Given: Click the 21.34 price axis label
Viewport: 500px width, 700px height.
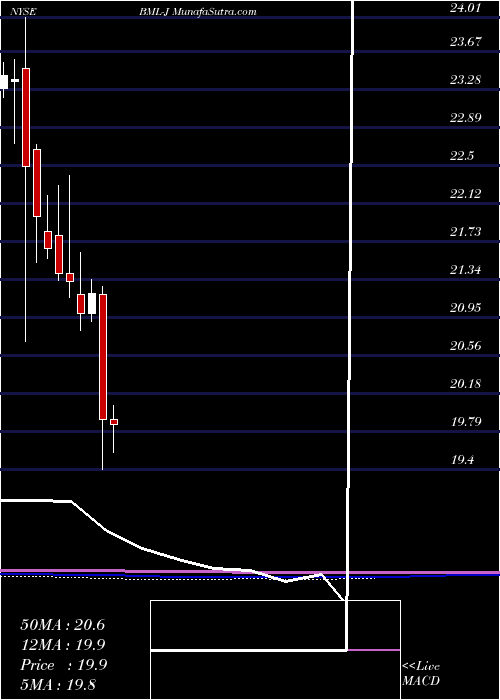Looking at the screenshot, I should pos(465,270).
